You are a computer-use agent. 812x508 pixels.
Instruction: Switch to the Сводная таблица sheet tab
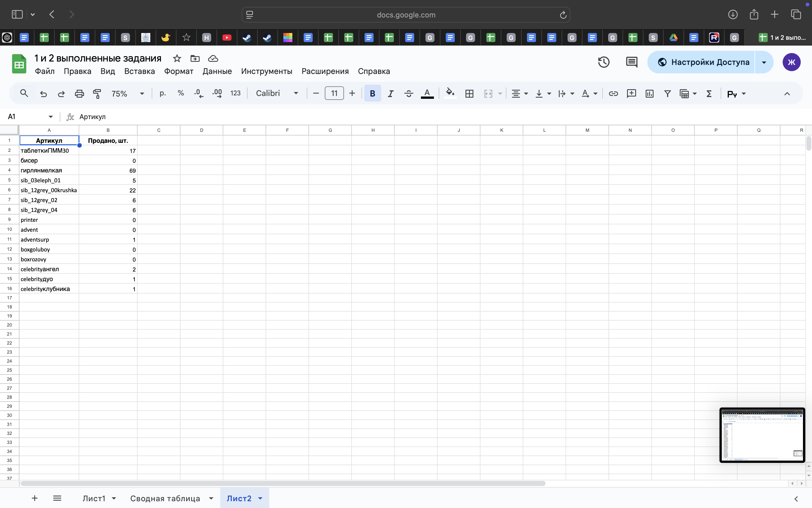click(165, 498)
